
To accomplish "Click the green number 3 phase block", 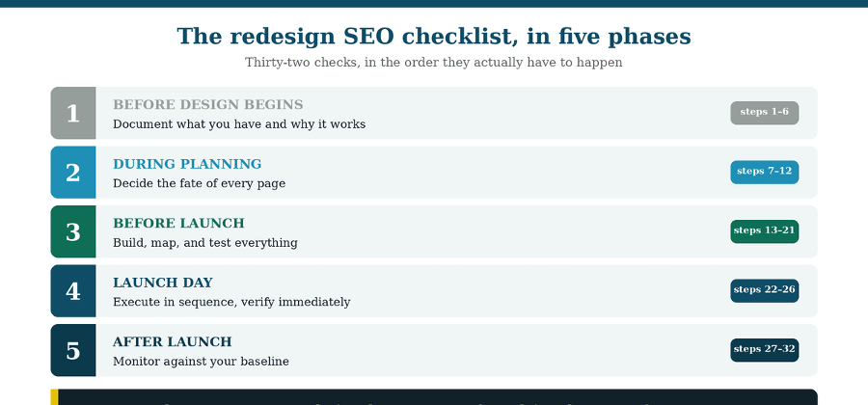I will [73, 231].
